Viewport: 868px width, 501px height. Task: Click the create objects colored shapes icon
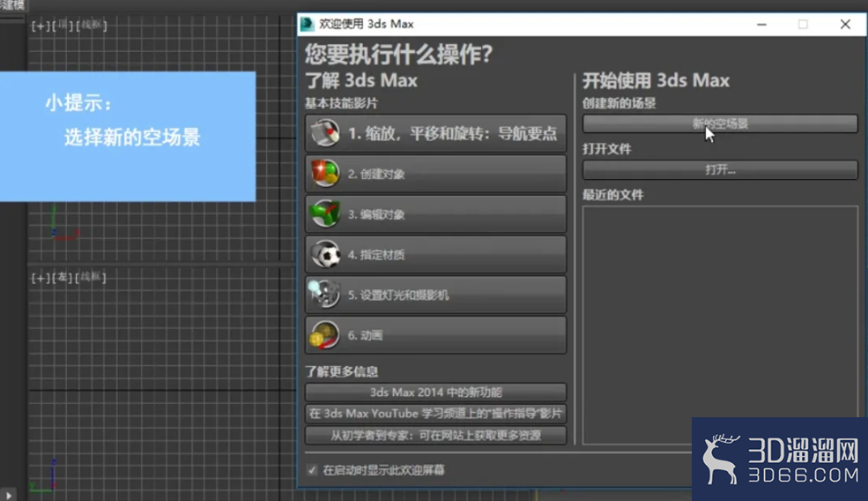click(325, 173)
